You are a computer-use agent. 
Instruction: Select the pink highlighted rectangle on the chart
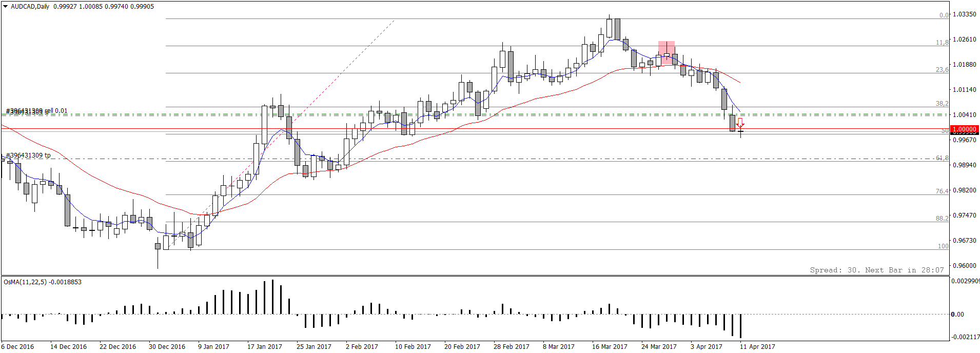coord(667,53)
